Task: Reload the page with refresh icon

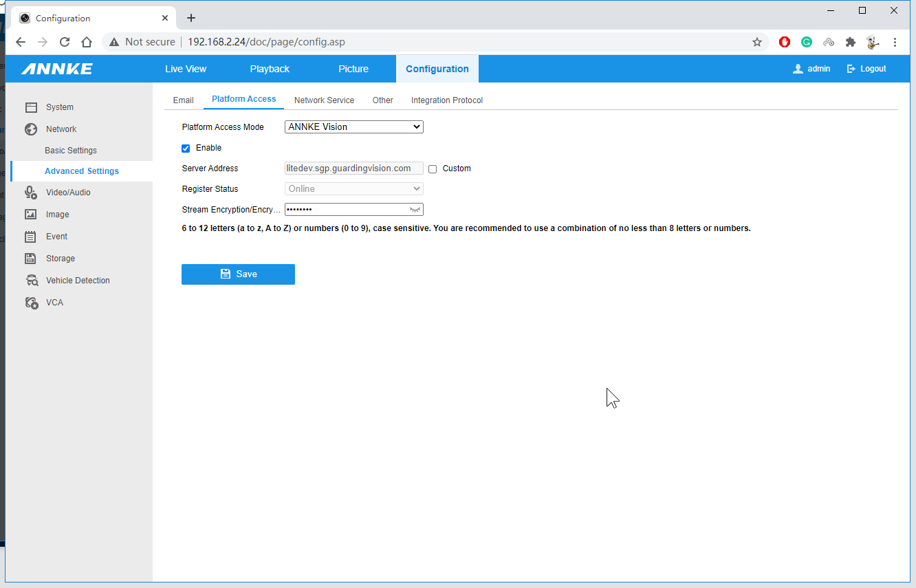Action: click(65, 42)
